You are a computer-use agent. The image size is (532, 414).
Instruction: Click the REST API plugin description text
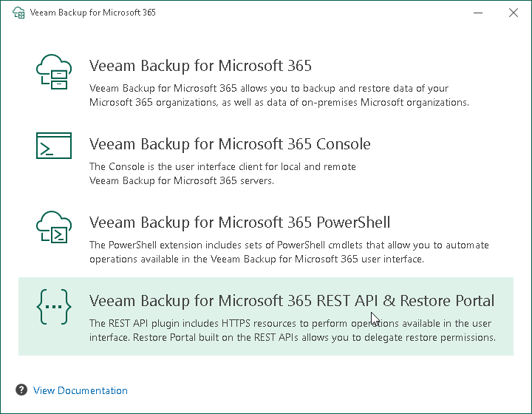[291, 330]
